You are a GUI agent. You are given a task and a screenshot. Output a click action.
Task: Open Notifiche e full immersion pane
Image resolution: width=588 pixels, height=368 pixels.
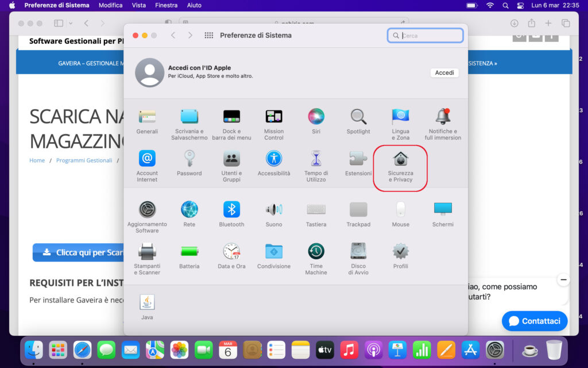pos(443,124)
